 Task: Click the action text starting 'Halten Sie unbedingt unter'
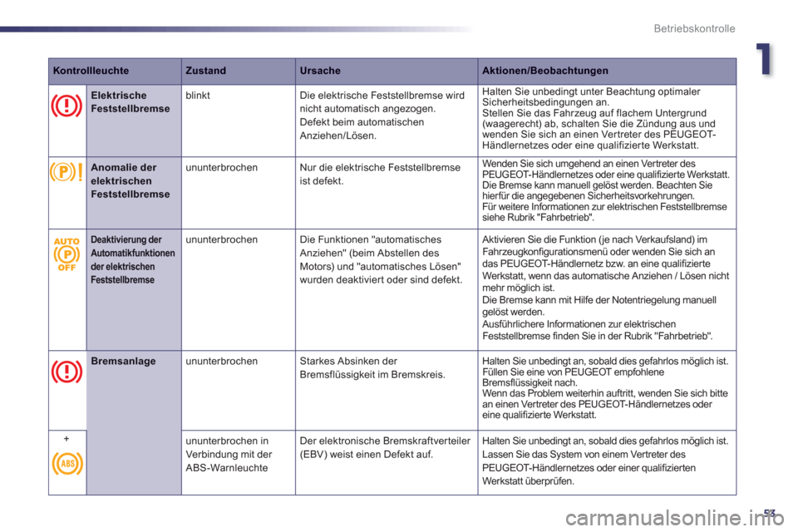pos(598,118)
